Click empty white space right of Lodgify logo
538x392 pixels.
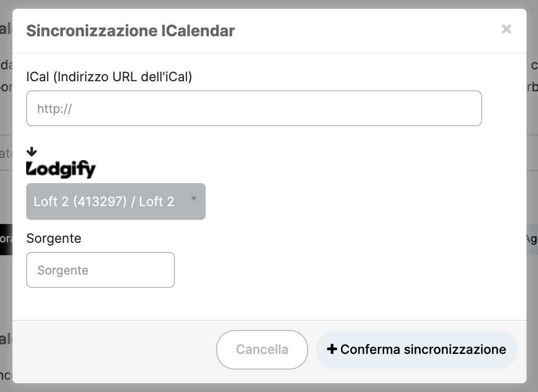(x=309, y=169)
